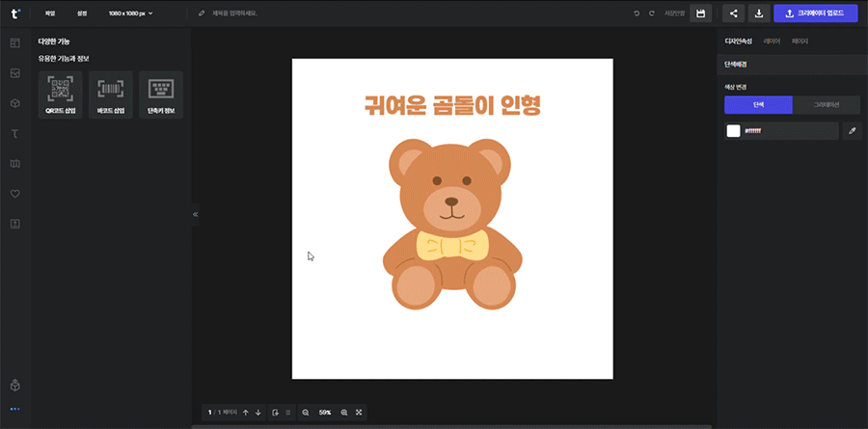Expand the more options dots in sidebar
868x429 pixels.
14,410
